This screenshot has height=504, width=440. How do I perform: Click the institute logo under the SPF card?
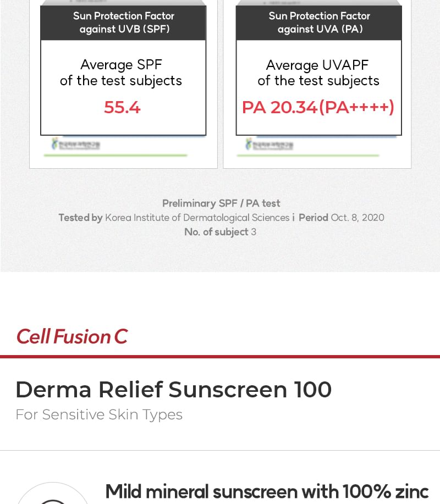pos(75,145)
